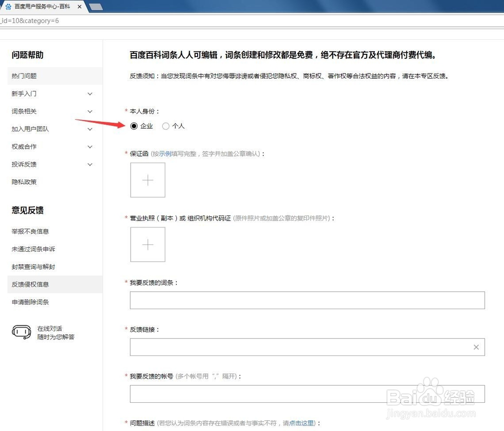
Task: Click the online chat robot icon
Action: pos(22,332)
